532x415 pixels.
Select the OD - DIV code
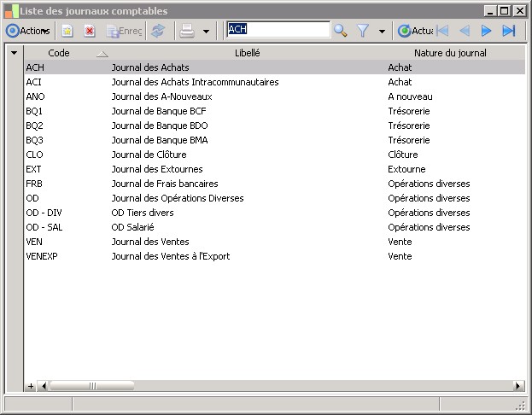click(44, 213)
